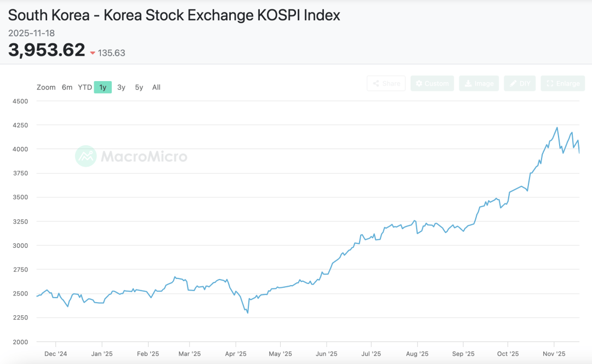Click the expand icon on Enlarge
Viewport: 592px width, 364px height.
point(550,83)
